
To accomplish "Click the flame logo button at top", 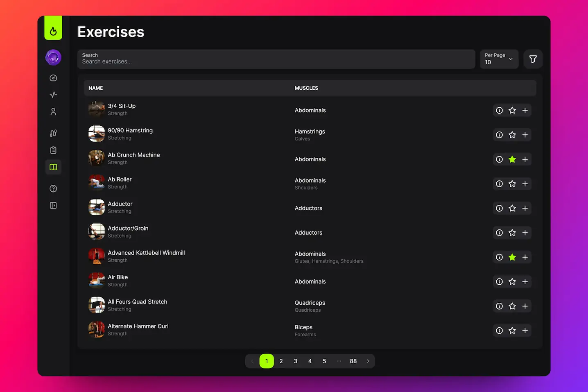I will pos(53,31).
